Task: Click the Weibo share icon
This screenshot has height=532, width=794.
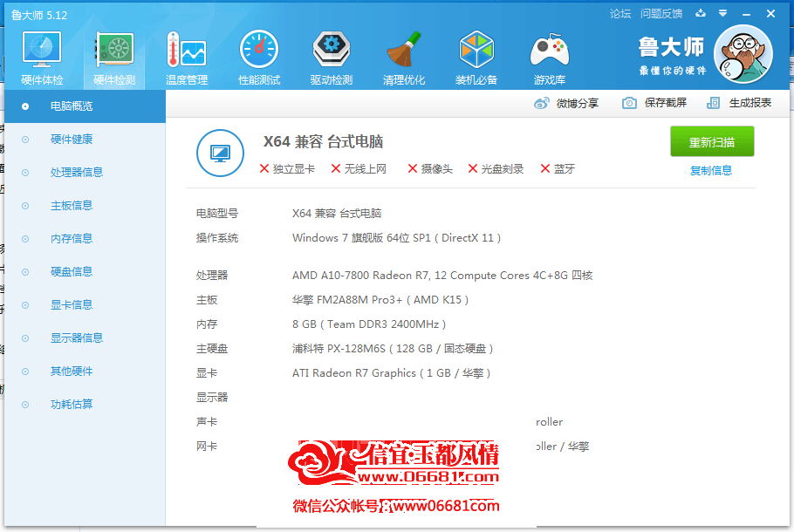Action: (x=541, y=103)
